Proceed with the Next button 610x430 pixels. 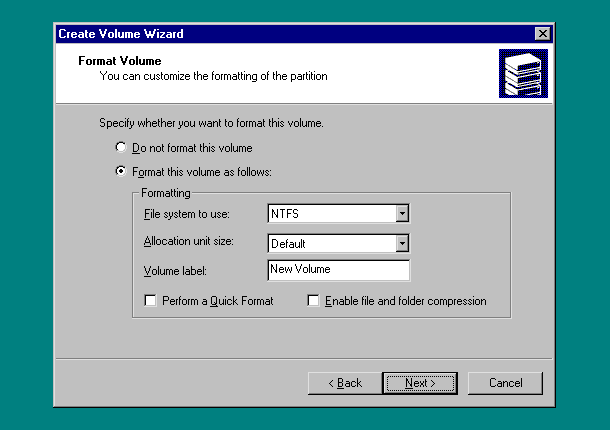point(420,383)
